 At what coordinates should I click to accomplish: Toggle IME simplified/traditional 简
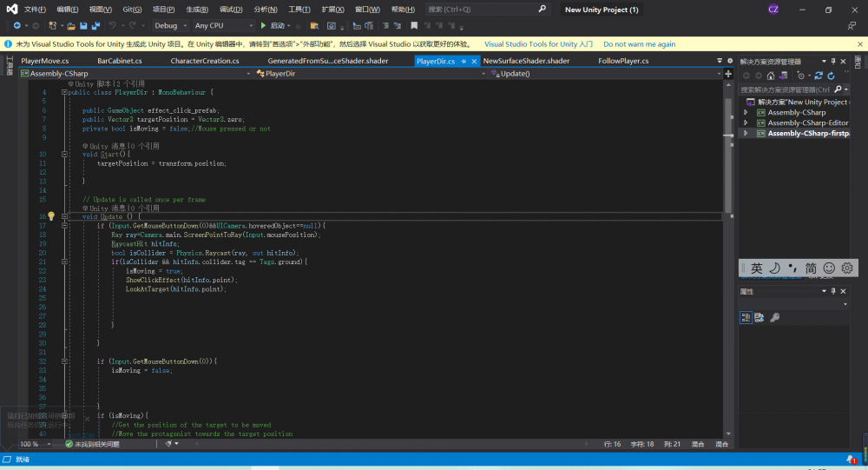click(x=811, y=268)
